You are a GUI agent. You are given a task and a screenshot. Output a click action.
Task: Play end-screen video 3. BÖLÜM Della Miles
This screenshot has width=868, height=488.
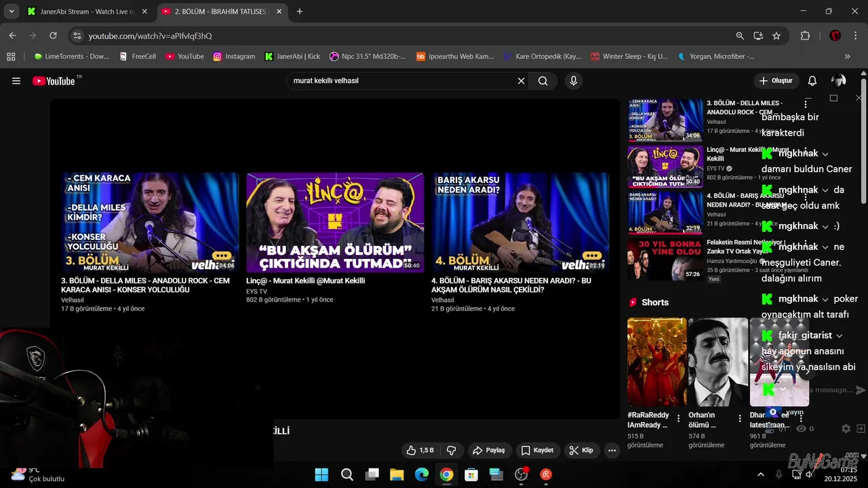point(150,222)
